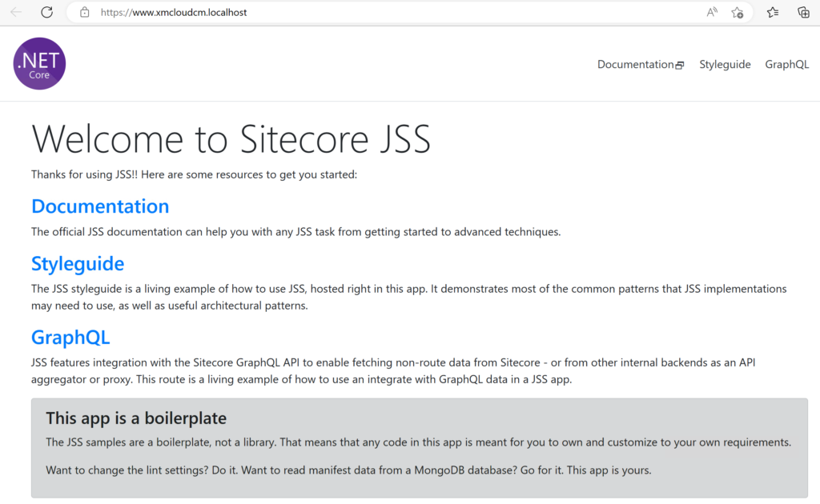Open the Collections icon
The height and width of the screenshot is (504, 820).
[804, 12]
